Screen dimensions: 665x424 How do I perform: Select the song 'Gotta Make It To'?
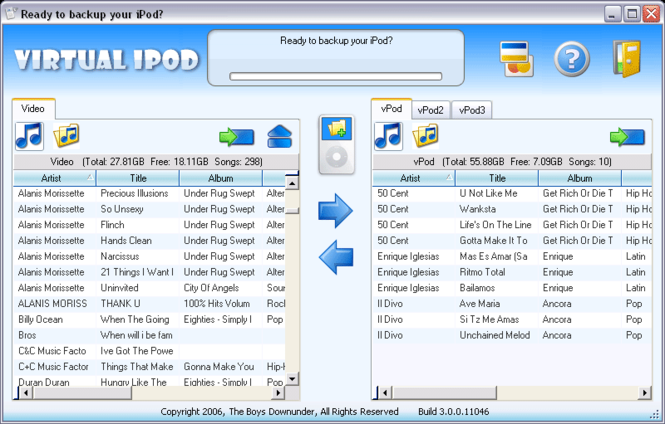[x=512, y=240]
